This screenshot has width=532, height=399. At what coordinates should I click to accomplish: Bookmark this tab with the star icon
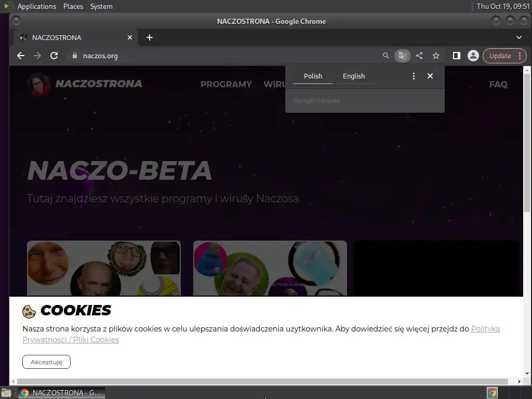[436, 56]
